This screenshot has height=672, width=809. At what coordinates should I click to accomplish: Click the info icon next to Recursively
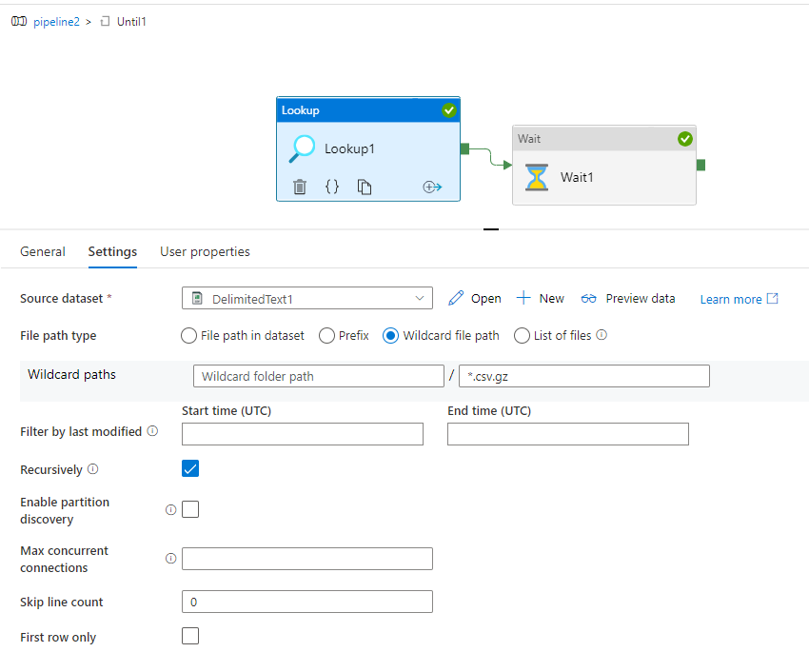pyautogui.click(x=94, y=468)
